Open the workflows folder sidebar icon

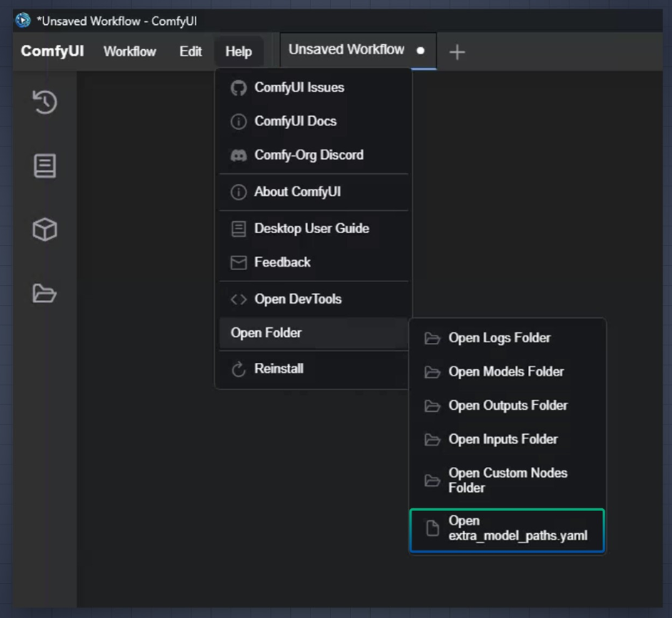click(x=44, y=293)
